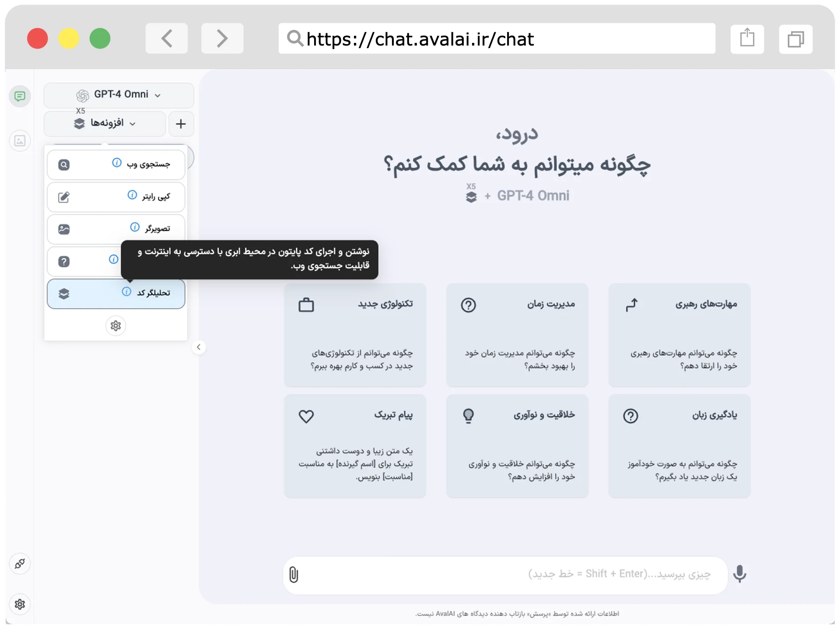
Task: Click the browser URL address bar
Action: (x=497, y=39)
